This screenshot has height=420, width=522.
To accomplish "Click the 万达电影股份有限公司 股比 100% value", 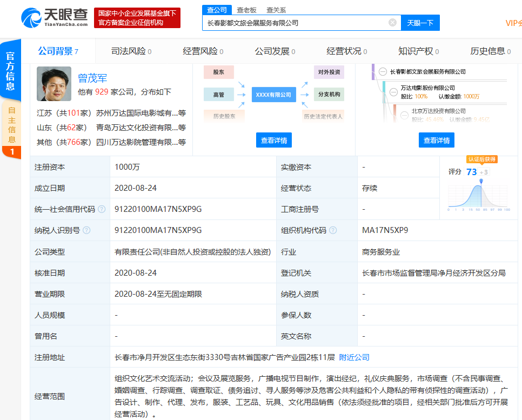I will tap(421, 97).
